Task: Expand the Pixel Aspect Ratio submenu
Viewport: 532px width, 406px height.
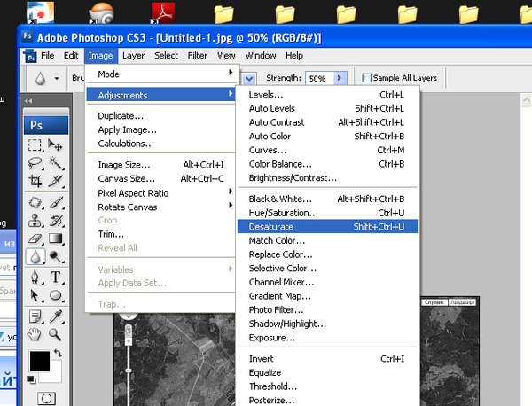Action: pyautogui.click(x=160, y=193)
